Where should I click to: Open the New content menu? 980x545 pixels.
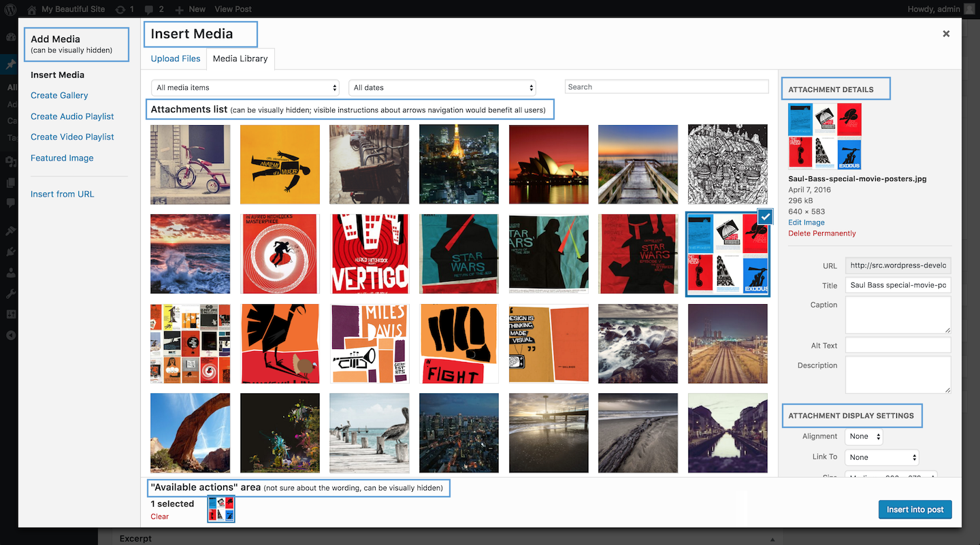[x=190, y=9]
